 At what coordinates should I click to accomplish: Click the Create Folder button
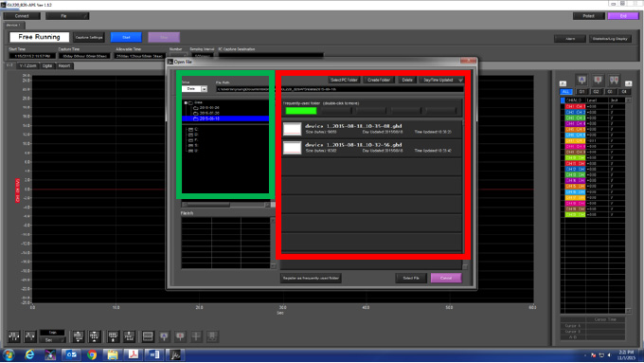[x=379, y=80]
